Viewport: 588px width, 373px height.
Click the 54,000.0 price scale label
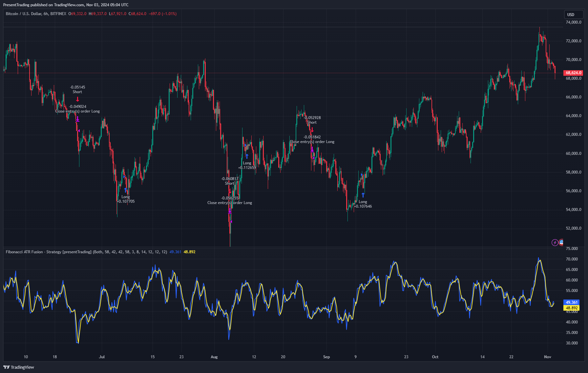coord(574,210)
